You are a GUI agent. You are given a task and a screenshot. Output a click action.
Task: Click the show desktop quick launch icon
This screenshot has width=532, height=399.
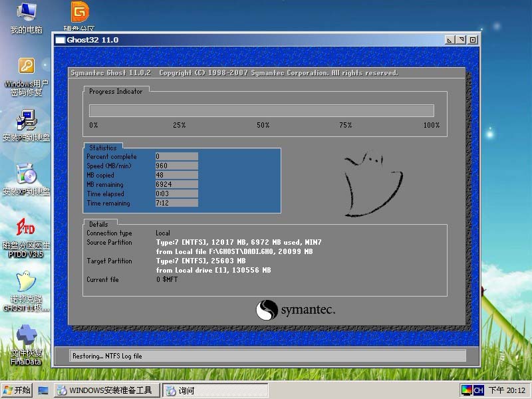pos(43,390)
